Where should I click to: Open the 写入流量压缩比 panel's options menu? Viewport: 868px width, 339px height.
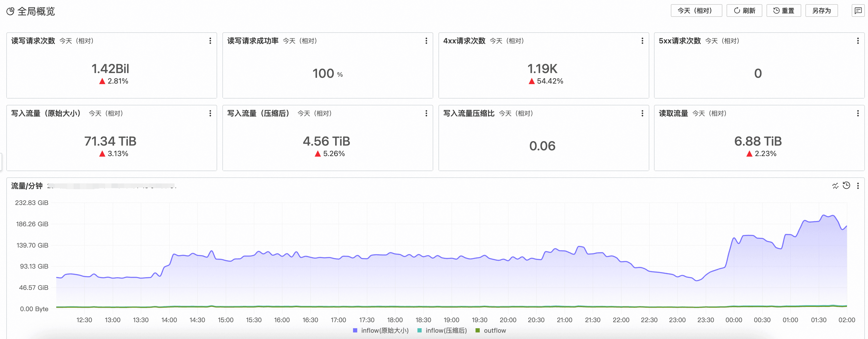(642, 113)
